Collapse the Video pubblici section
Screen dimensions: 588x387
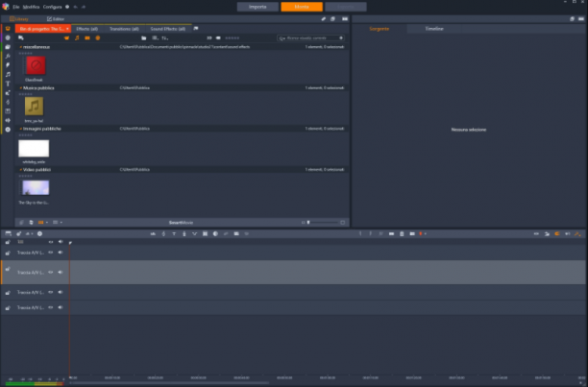coord(20,170)
